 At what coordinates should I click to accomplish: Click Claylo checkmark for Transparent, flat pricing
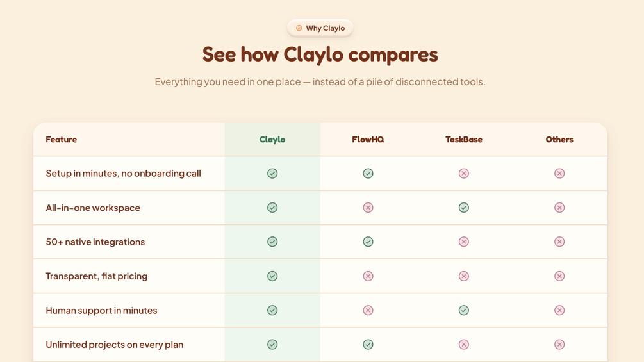272,276
